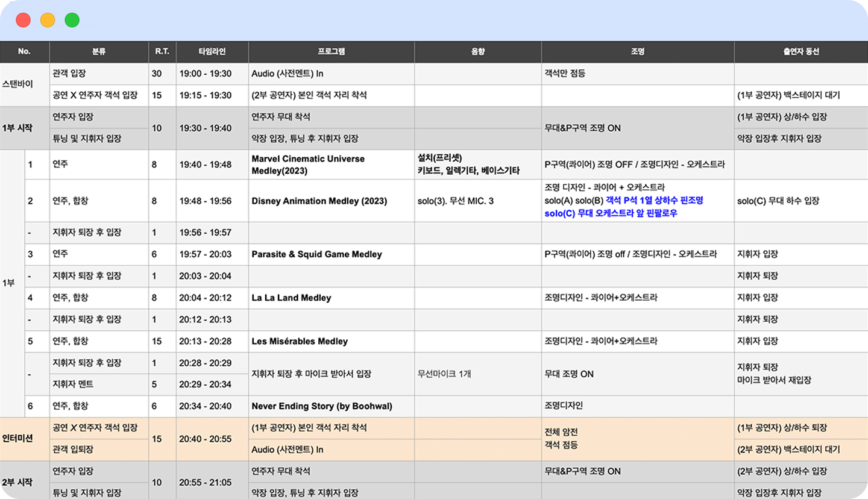Select the '20:04 - 20:12' timeline cell
This screenshot has height=499, width=868.
[x=212, y=298]
